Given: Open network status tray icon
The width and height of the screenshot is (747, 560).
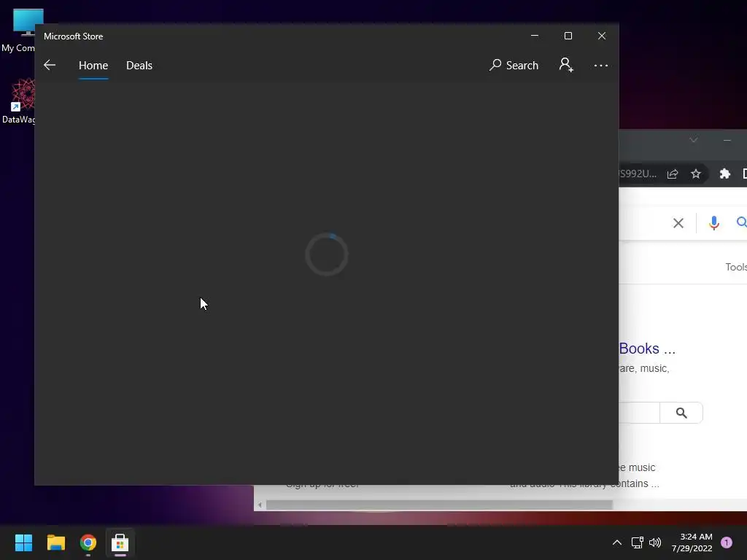Looking at the screenshot, I should [x=637, y=542].
